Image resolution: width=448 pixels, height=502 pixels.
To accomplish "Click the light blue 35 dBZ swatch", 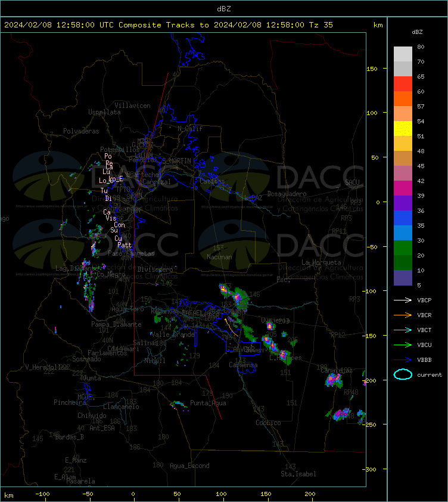I will click(403, 233).
